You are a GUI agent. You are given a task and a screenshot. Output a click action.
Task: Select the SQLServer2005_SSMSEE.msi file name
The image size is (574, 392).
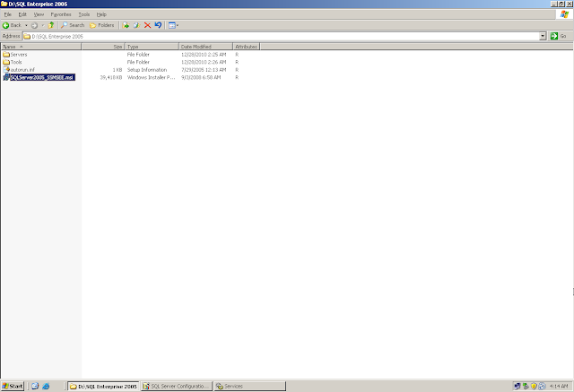click(x=42, y=77)
